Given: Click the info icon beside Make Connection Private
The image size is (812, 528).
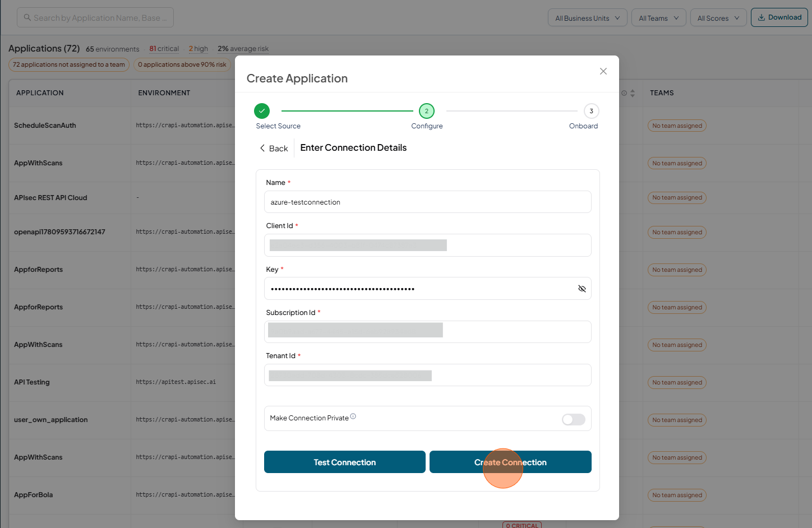Looking at the screenshot, I should click(353, 416).
